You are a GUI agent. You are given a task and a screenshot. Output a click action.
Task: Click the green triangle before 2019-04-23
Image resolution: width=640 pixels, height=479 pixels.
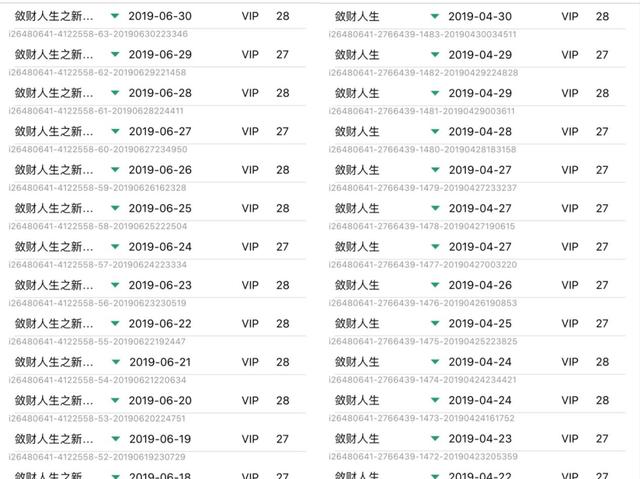tap(434, 439)
